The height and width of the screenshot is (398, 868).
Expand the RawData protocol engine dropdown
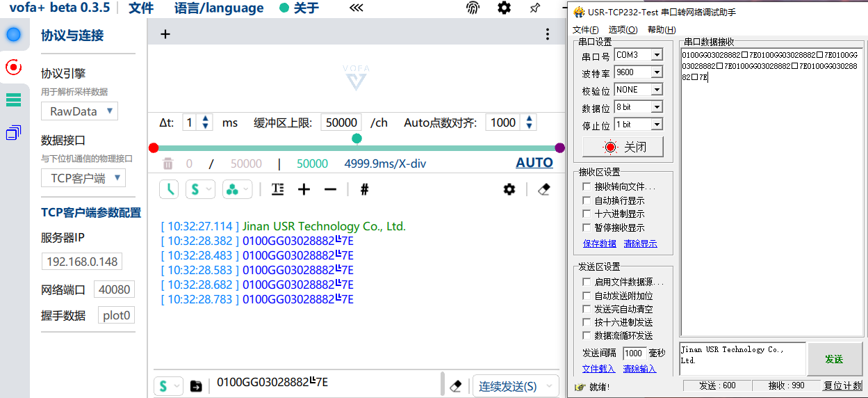point(80,111)
